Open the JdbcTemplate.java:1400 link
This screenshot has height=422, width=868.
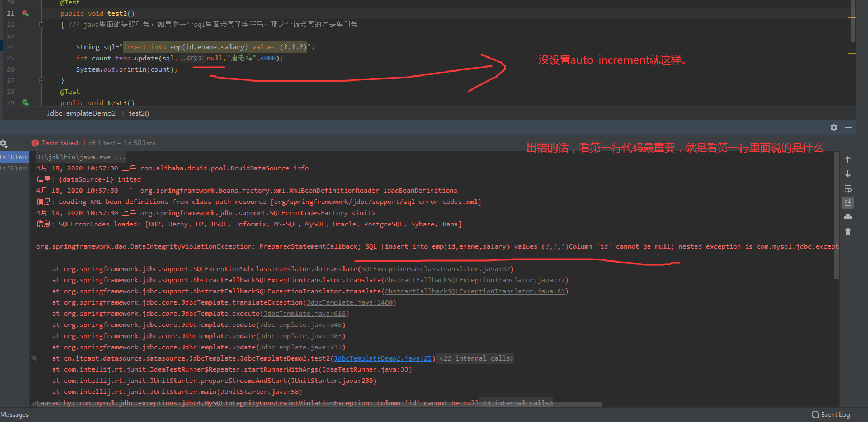(350, 302)
